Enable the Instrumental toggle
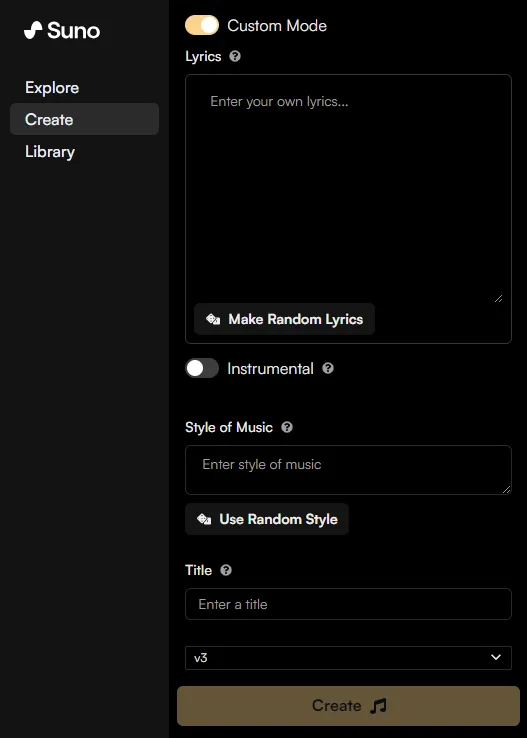The height and width of the screenshot is (738, 527). [202, 368]
